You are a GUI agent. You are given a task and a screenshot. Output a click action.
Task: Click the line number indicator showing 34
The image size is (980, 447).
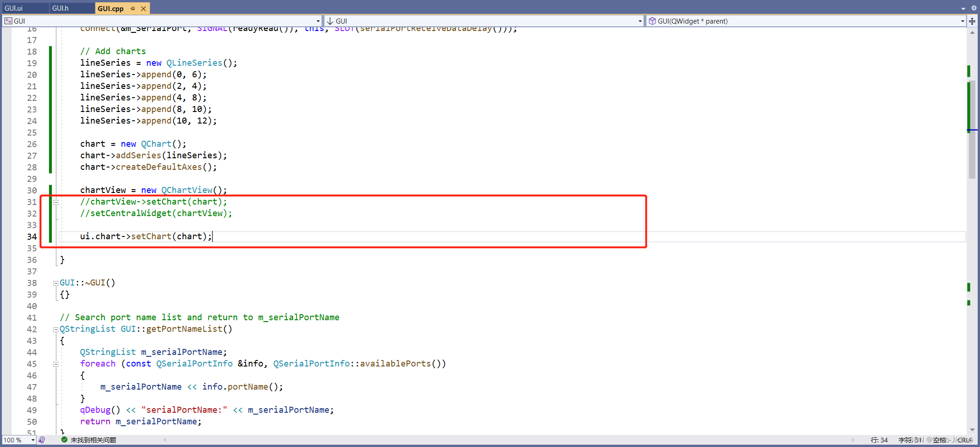point(879,440)
